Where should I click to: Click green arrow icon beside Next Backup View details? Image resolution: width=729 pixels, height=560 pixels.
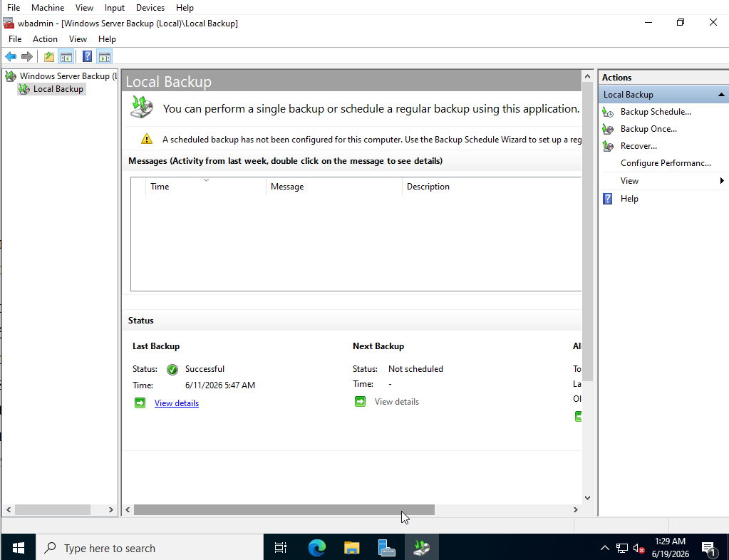click(x=361, y=402)
